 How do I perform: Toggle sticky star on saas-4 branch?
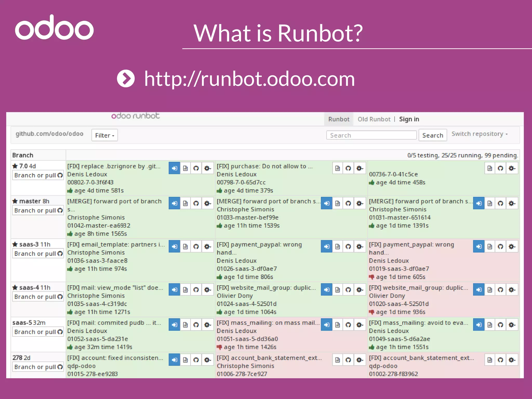(15, 287)
